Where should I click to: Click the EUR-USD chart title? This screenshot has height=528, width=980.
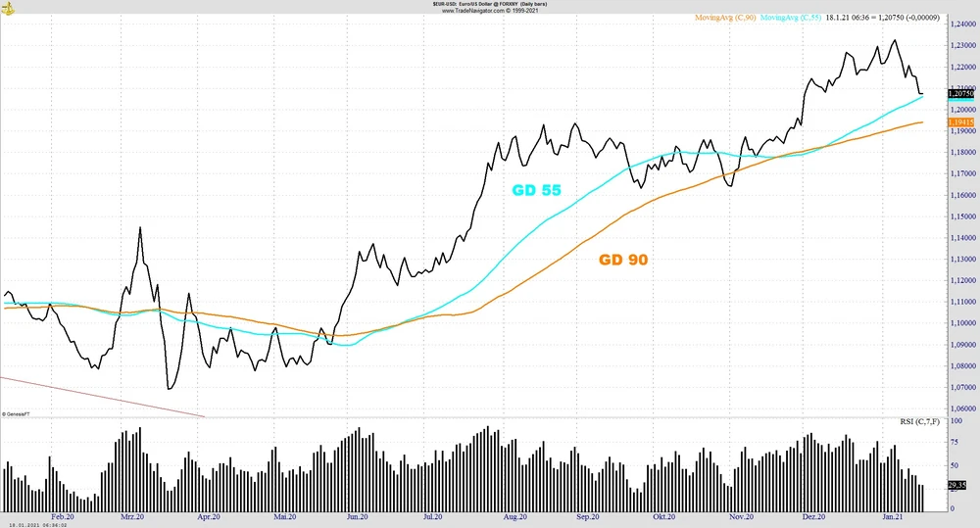pyautogui.click(x=488, y=4)
